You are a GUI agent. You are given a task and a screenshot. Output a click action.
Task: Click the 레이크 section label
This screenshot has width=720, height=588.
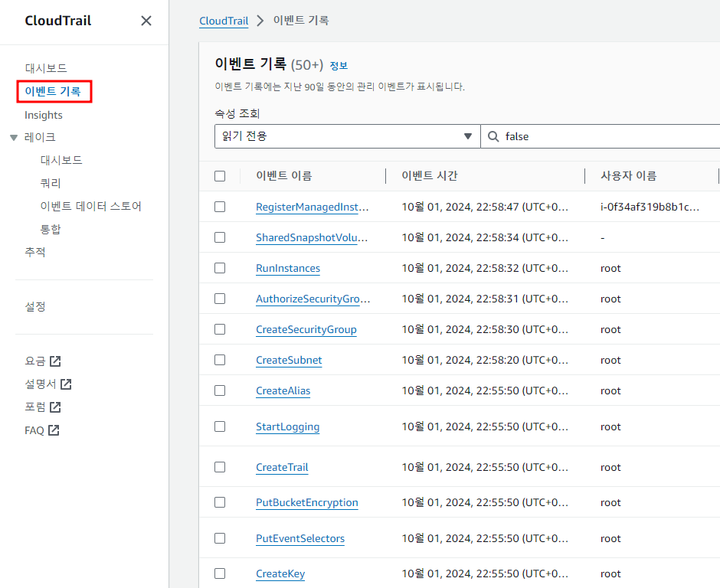point(40,137)
